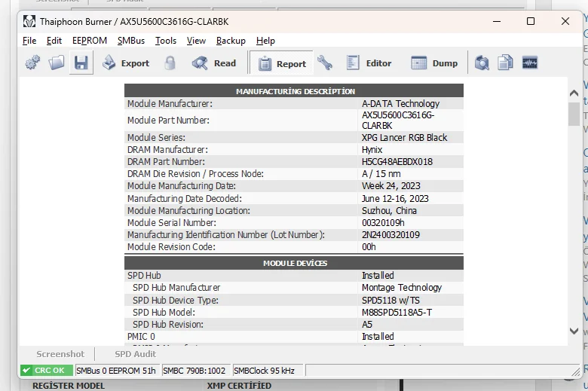Open the Help menu
This screenshot has height=391, width=588.
coord(265,41)
